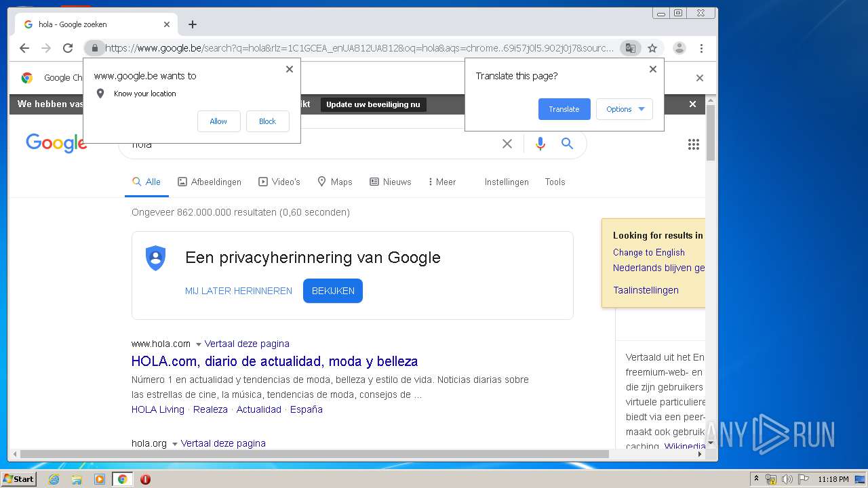Open Chrome three-dot menu

701,48
